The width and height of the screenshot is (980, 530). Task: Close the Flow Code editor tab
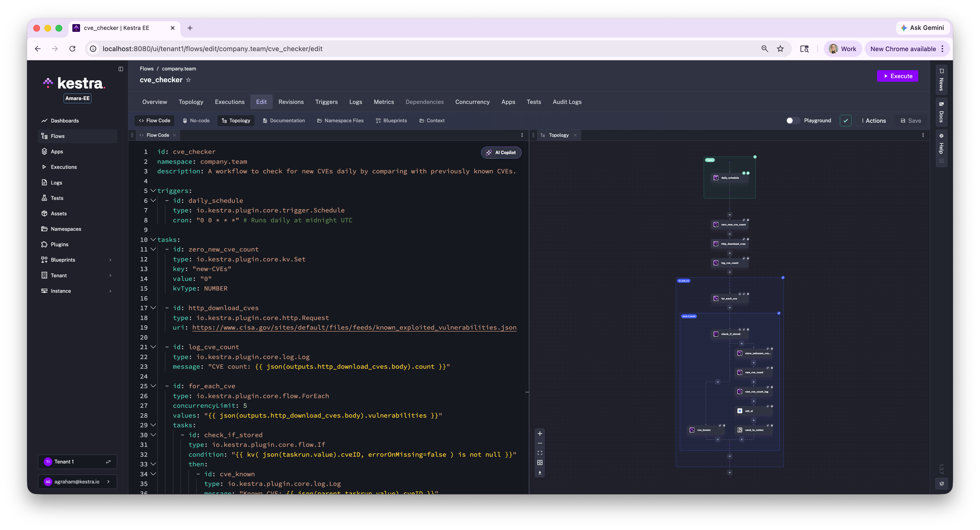point(175,136)
